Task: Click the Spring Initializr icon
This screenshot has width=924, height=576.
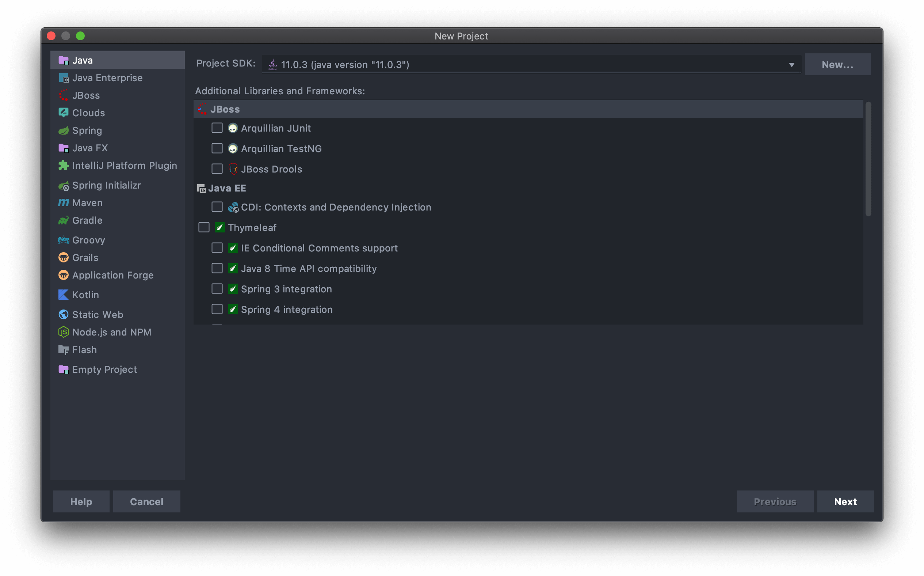Action: pos(63,186)
